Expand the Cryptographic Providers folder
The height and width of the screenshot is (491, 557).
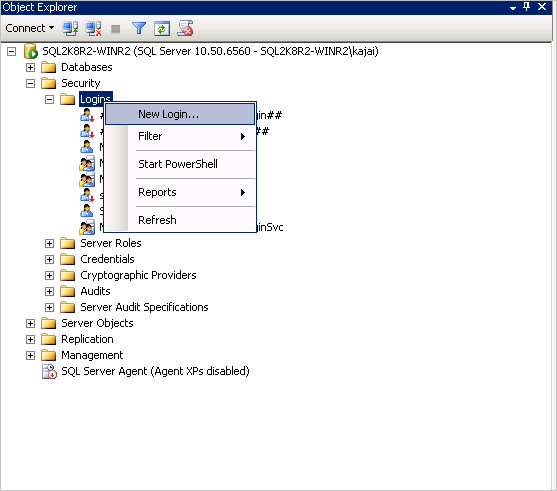coord(49,275)
